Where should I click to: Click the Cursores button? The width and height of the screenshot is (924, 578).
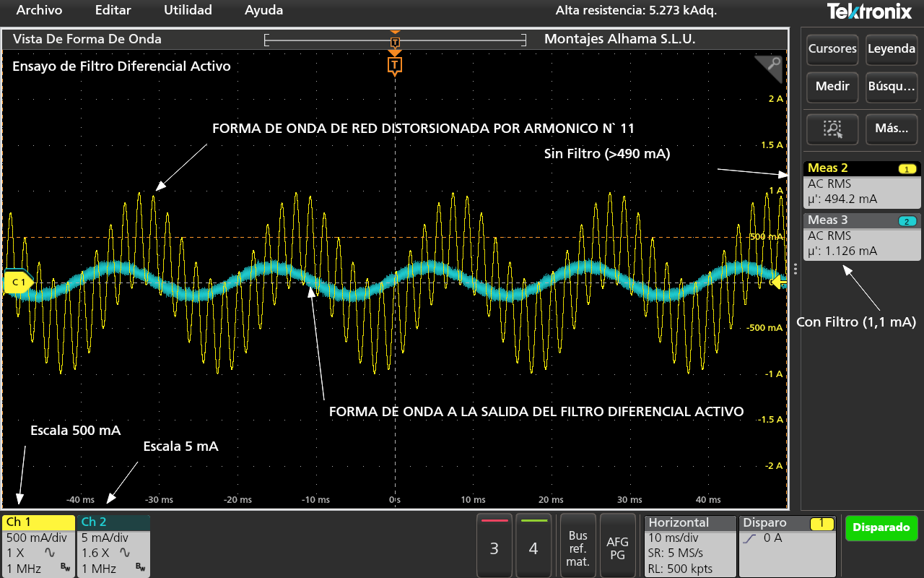click(832, 49)
